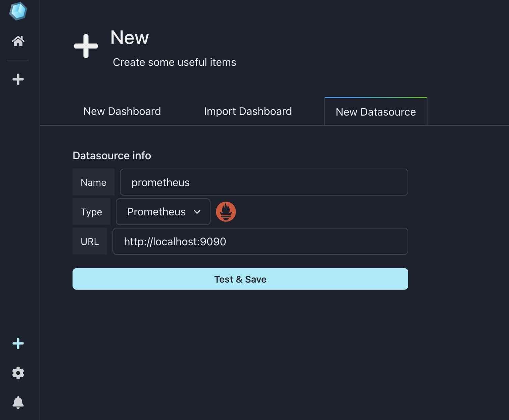
Task: Click the 'Type' field label
Action: 91,212
